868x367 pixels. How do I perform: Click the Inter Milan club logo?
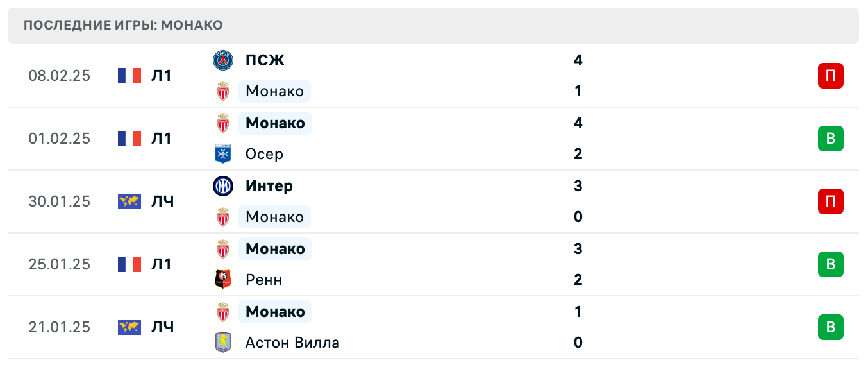222,186
